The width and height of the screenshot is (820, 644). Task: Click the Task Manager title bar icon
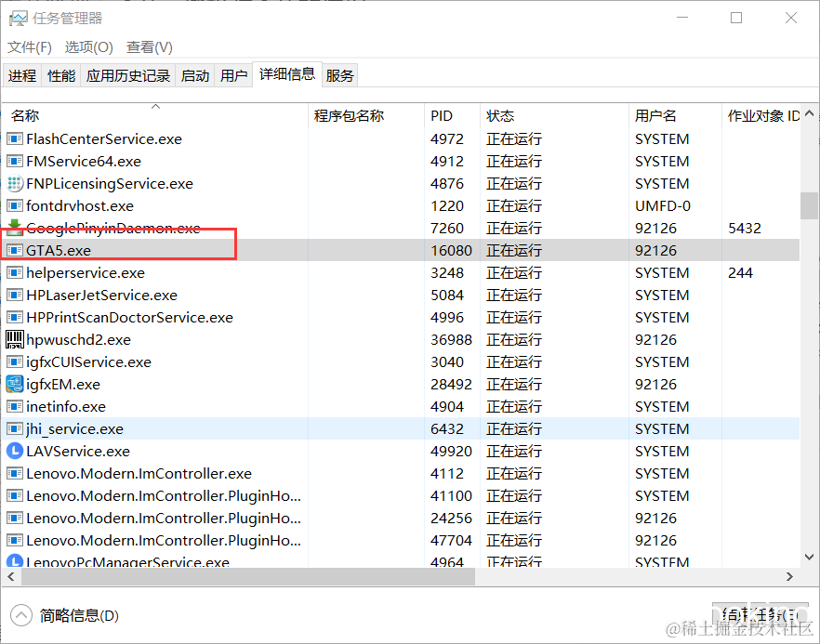18,19
